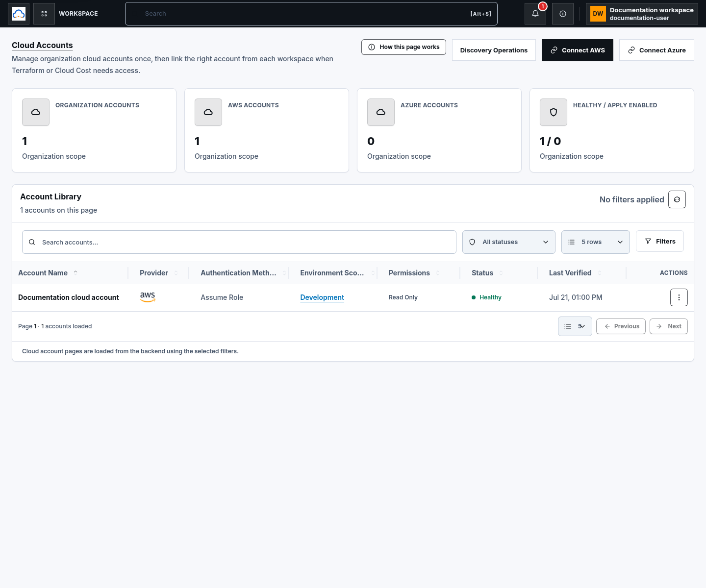Click the Cloud Accounts heading link

(42, 45)
